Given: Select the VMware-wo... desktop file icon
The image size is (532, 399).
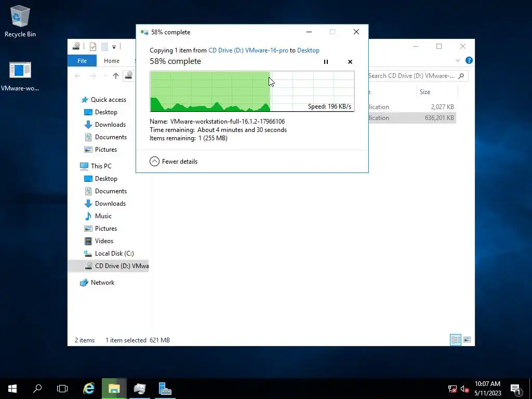Looking at the screenshot, I should (20, 77).
